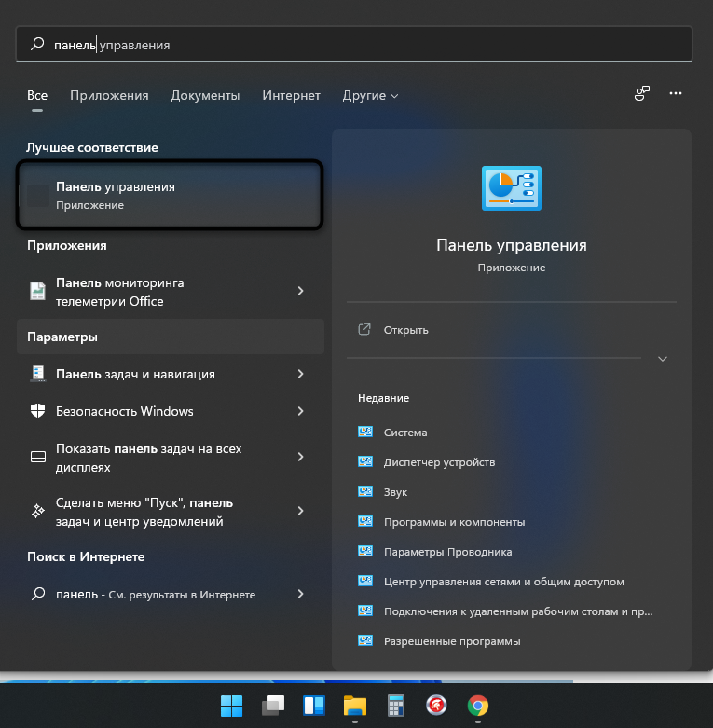The width and height of the screenshot is (713, 728).
Task: Click the icon next to Программы и компоненты
Action: (365, 521)
